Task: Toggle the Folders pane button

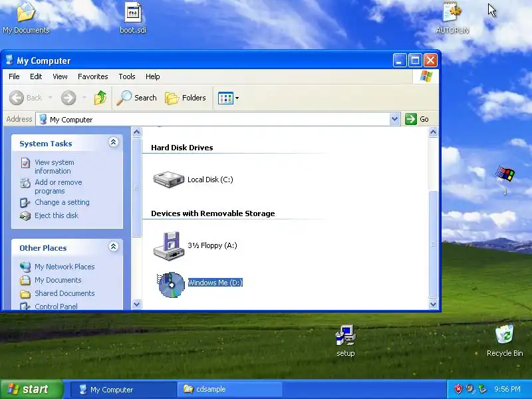Action: point(186,98)
